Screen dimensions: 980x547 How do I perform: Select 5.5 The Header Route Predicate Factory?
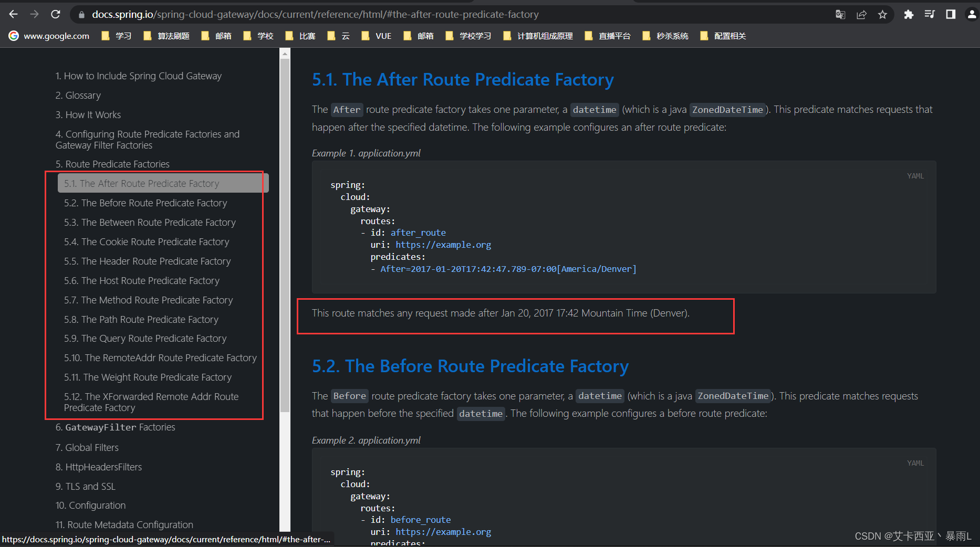click(148, 261)
